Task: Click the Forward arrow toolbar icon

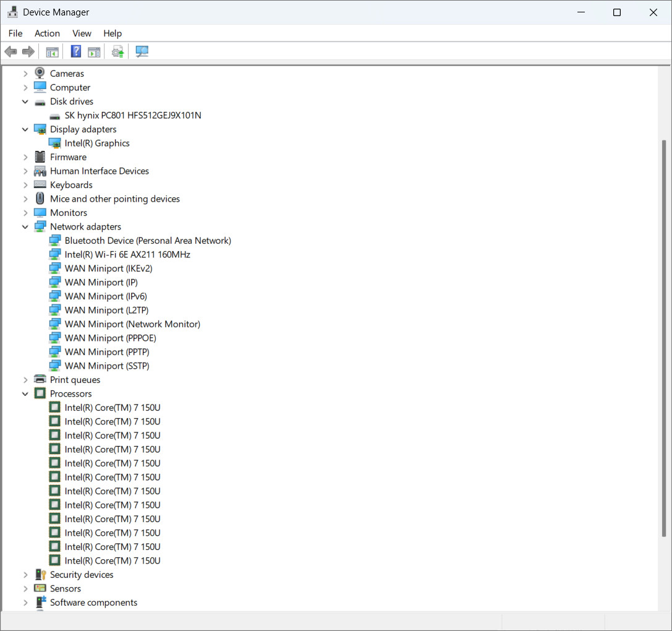Action: coord(28,52)
